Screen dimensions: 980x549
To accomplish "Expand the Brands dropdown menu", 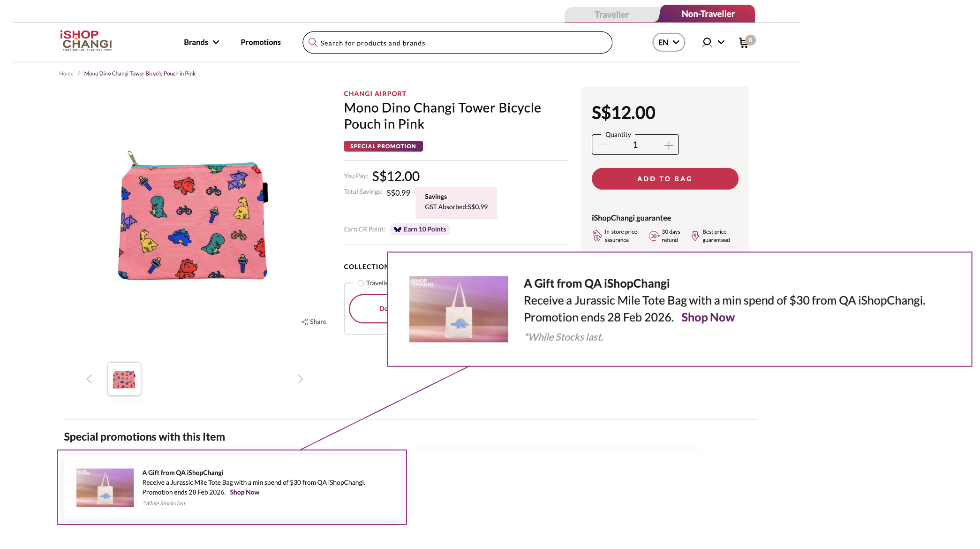I will (202, 42).
